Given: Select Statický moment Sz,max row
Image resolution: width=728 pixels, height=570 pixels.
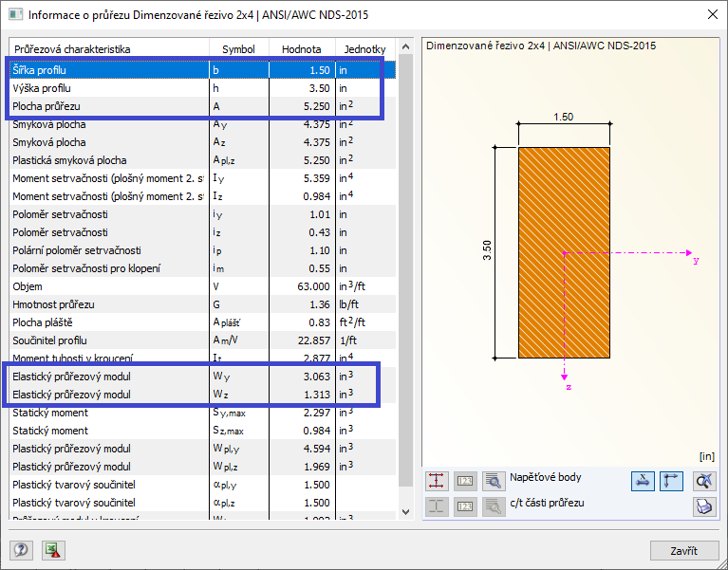Looking at the screenshot, I should [202, 431].
